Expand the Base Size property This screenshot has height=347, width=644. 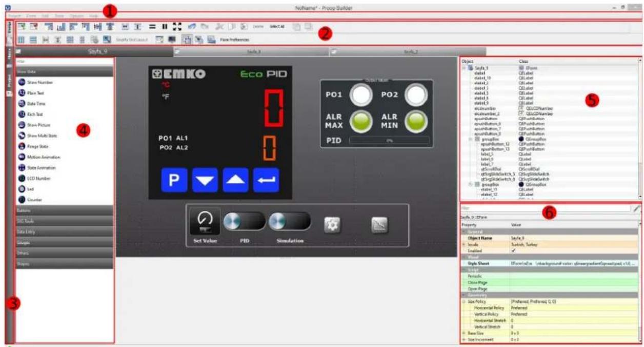464,334
